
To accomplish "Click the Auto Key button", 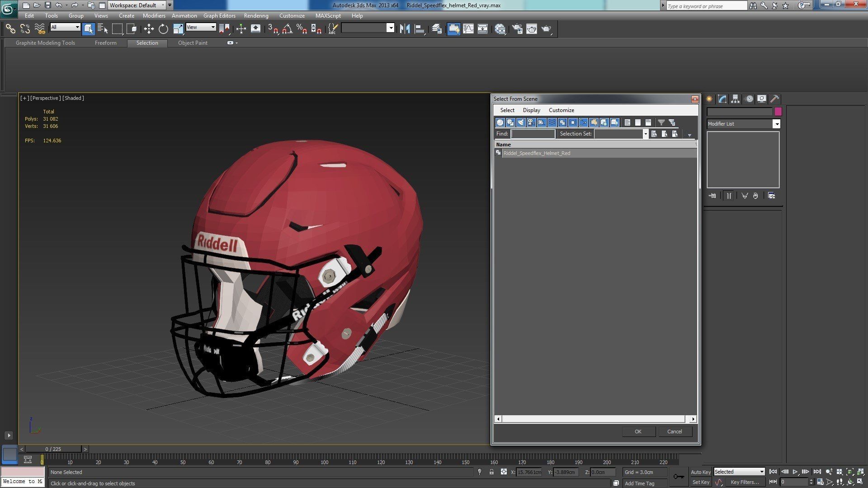I will click(x=700, y=472).
